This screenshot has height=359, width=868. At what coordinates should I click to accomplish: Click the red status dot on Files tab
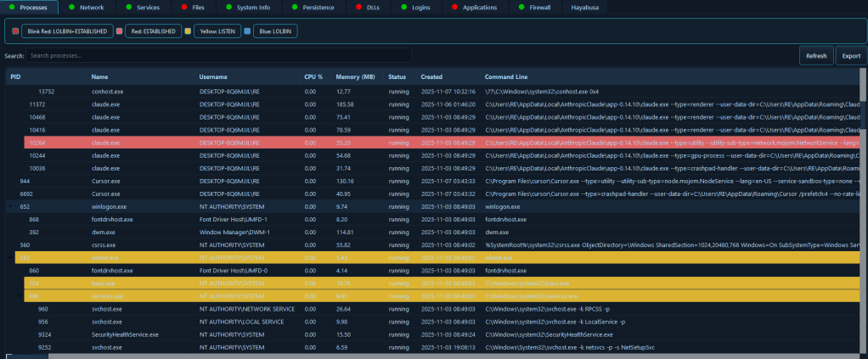pyautogui.click(x=184, y=8)
